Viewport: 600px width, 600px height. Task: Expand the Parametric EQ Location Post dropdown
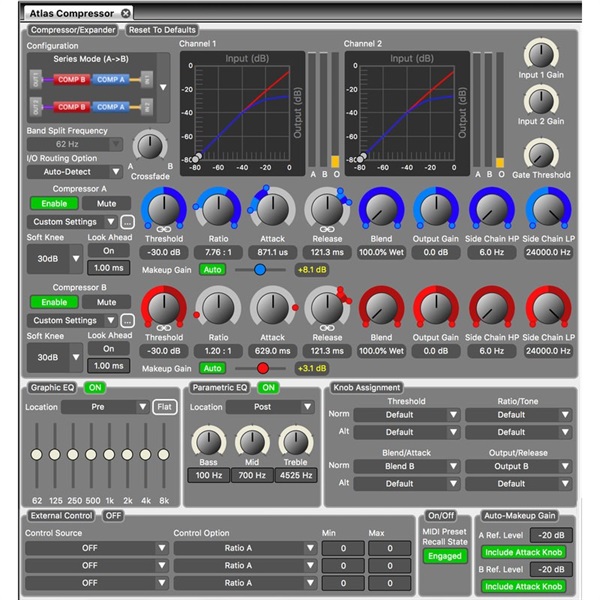tap(270, 407)
